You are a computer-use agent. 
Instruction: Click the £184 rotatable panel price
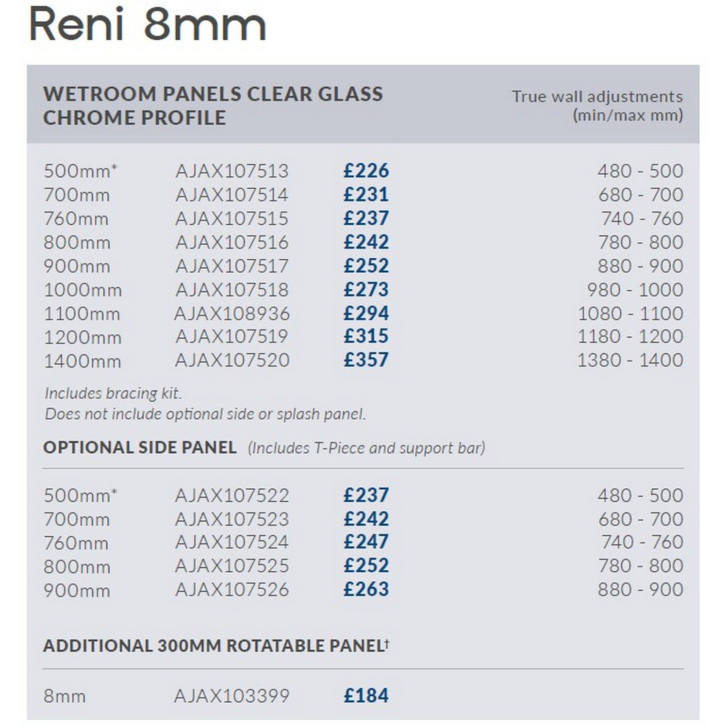pos(366,696)
